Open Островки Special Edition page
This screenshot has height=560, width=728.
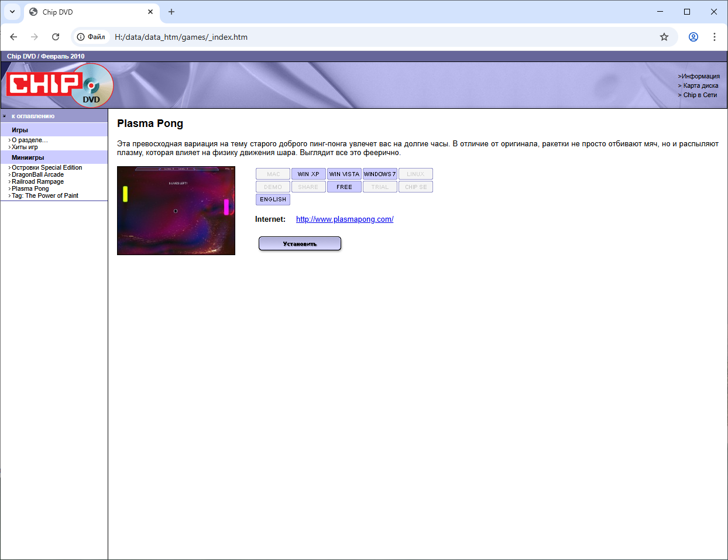click(x=47, y=167)
